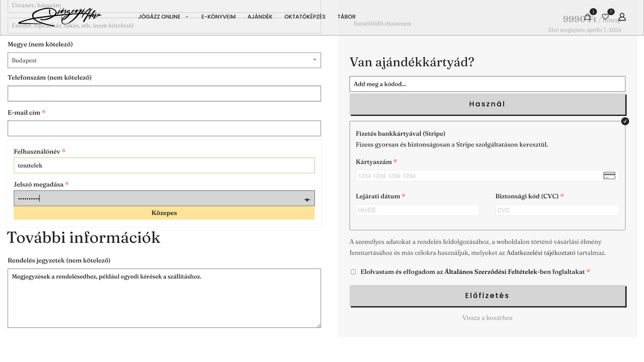Open the wishlist heart icon

point(605,17)
